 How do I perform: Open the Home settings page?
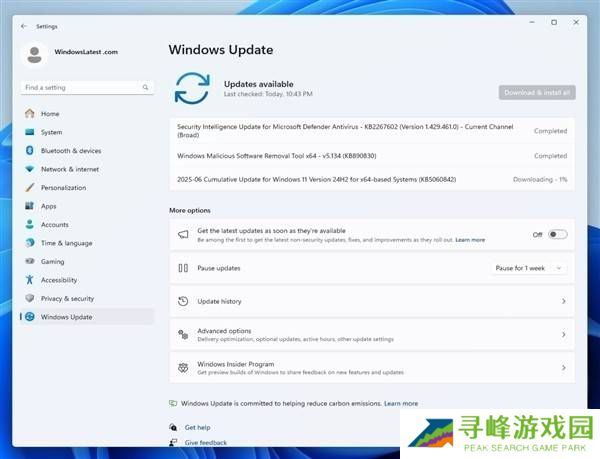click(50, 114)
